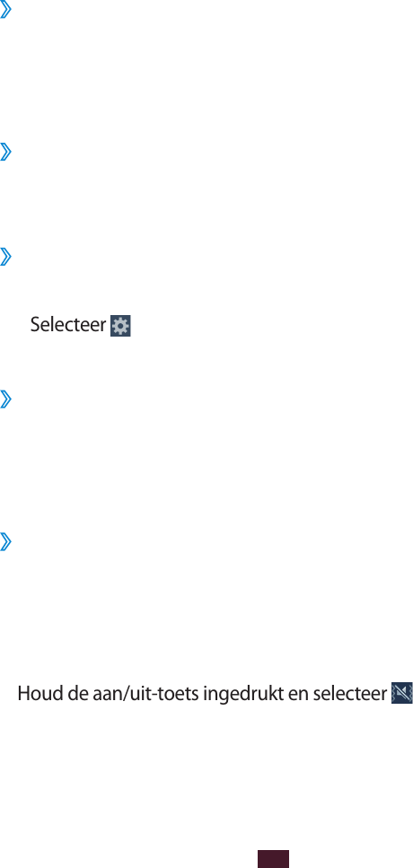Click the muted speaker icon ending the sentence
The width and height of the screenshot is (413, 868).
tap(402, 693)
